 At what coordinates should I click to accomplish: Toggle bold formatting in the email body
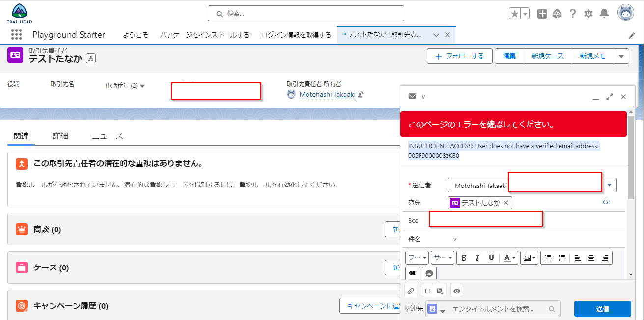point(464,257)
